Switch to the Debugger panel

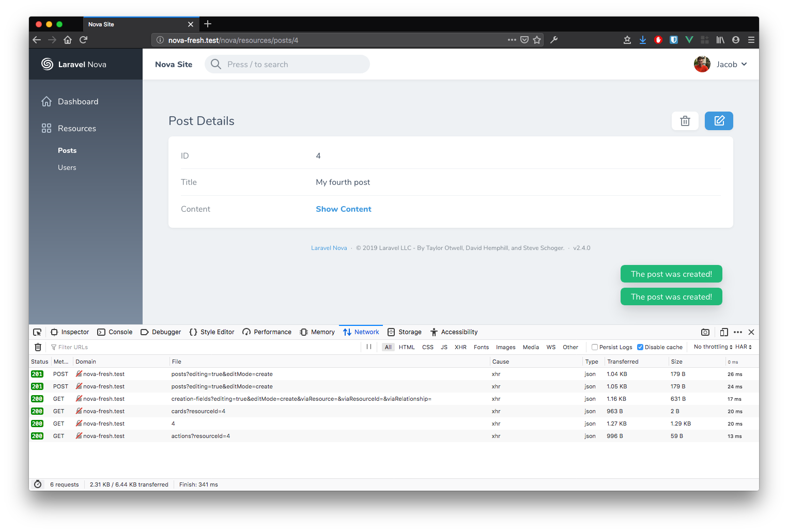point(161,332)
